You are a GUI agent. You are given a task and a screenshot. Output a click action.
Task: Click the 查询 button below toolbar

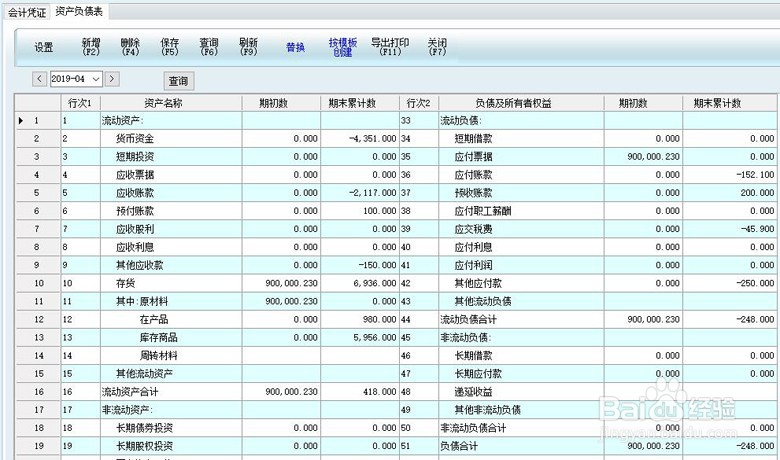pyautogui.click(x=179, y=81)
